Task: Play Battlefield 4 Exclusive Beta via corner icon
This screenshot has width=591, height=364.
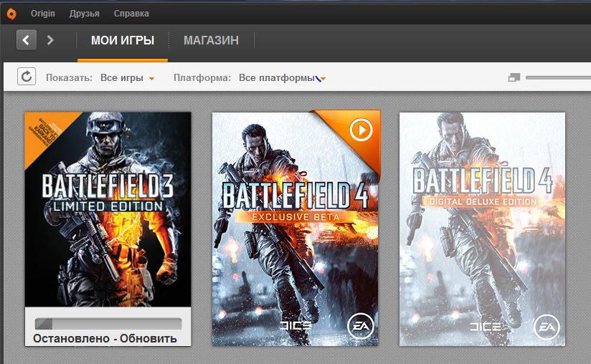Action: [x=361, y=130]
